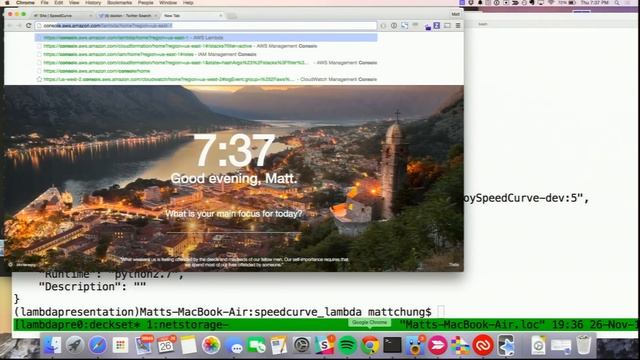Open the Chrome hamburger menu

coord(458,26)
